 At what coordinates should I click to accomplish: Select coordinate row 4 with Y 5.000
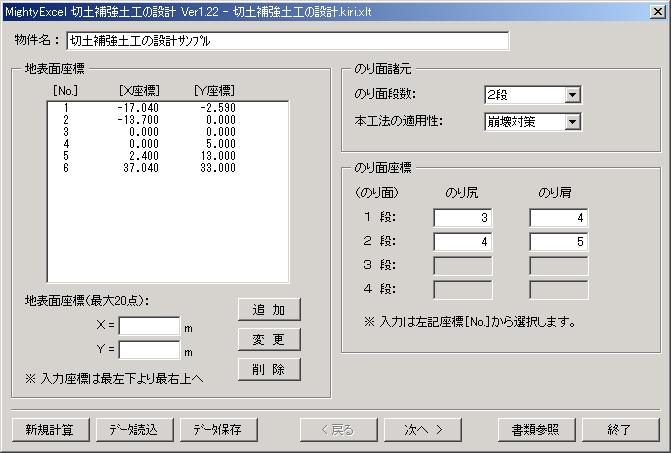click(167, 144)
